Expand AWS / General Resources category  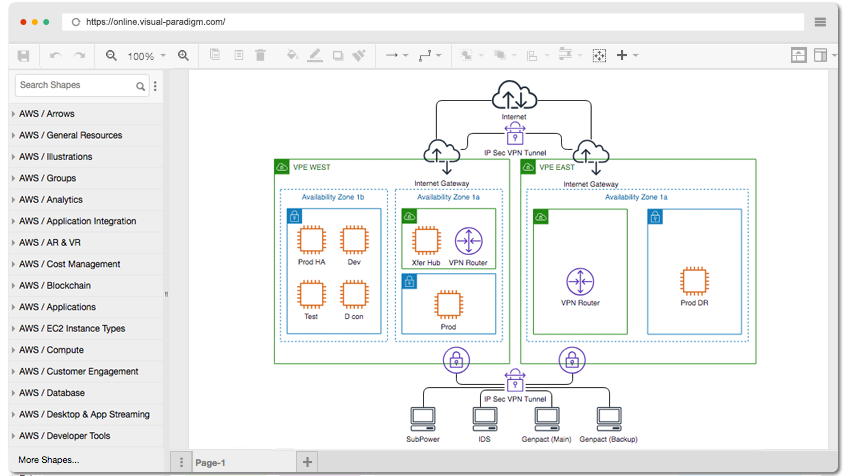click(86, 136)
